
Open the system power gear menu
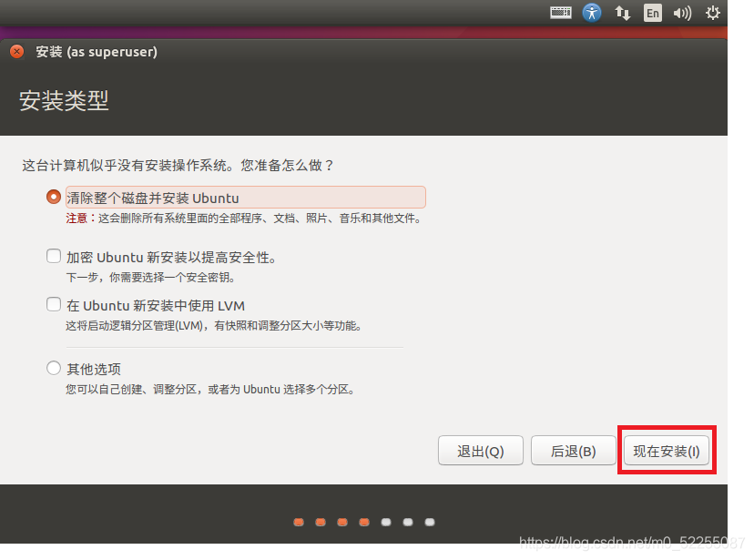(x=713, y=13)
